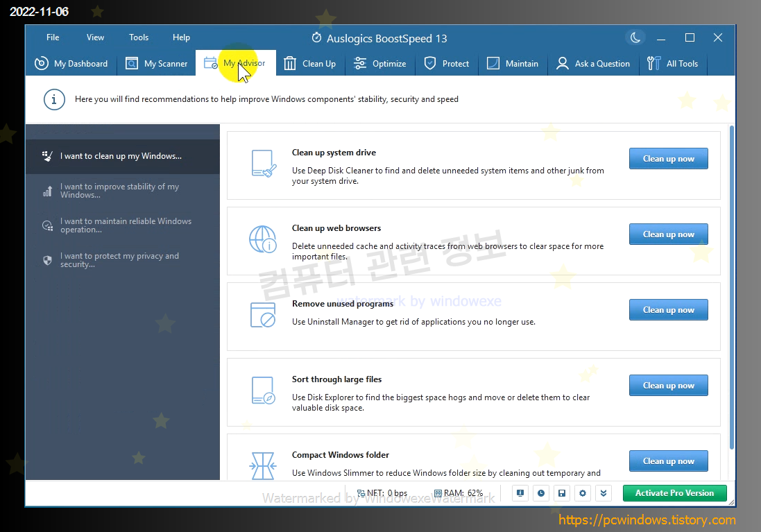The height and width of the screenshot is (532, 761).
Task: Click the Maintain square icon
Action: [x=493, y=64]
